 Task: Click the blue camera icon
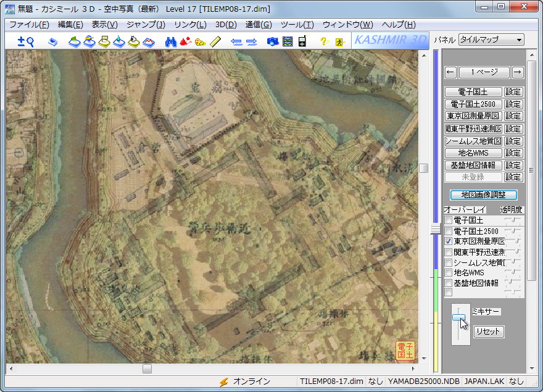coord(272,41)
